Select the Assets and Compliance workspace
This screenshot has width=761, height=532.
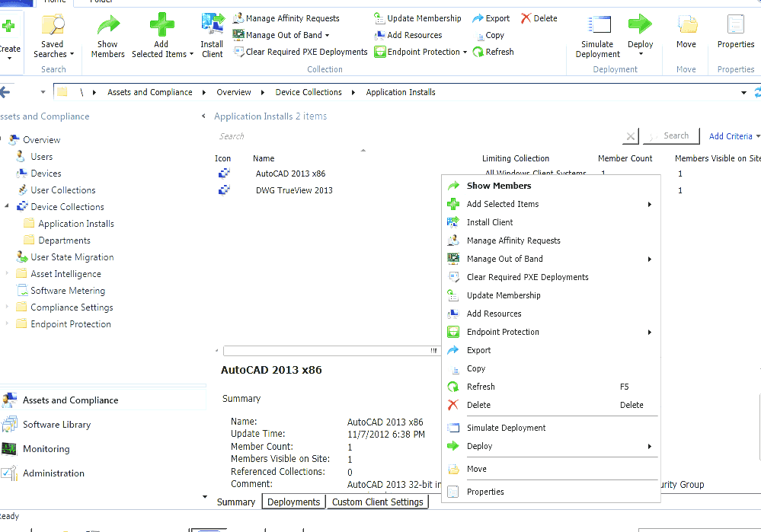pos(70,400)
